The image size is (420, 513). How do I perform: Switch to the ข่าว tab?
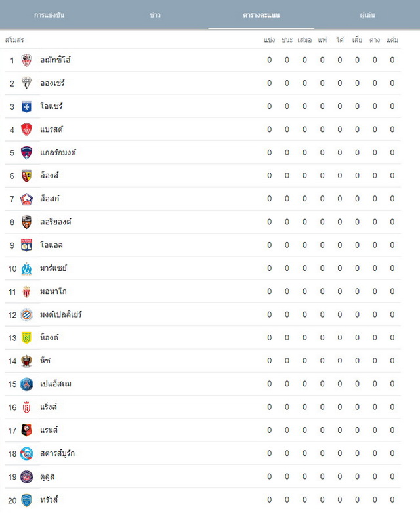[x=155, y=15]
